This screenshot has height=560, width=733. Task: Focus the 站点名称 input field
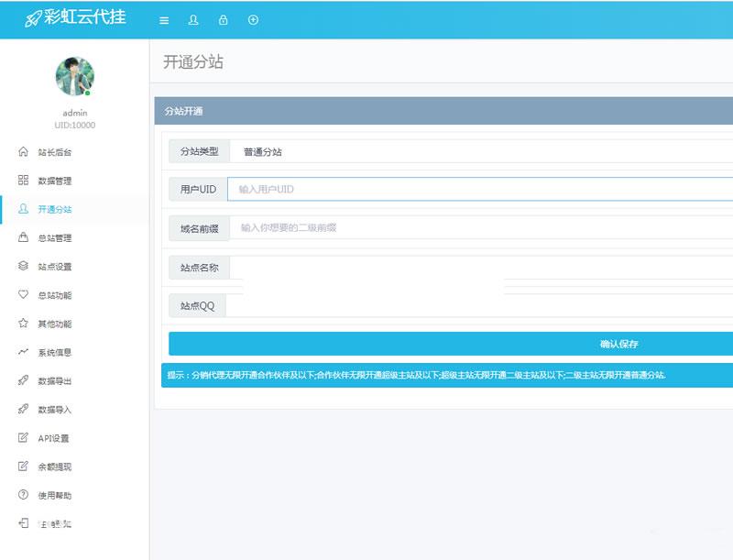pyautogui.click(x=481, y=268)
